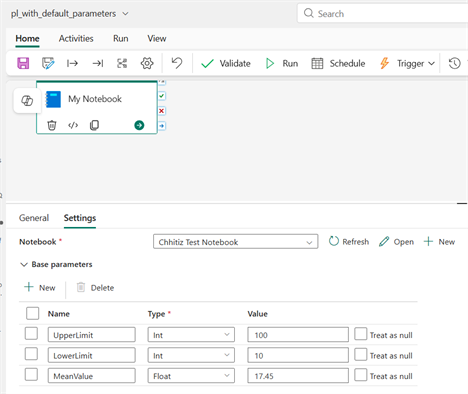The height and width of the screenshot is (394, 468).
Task: Open the Run ribbon tab
Action: click(x=121, y=39)
